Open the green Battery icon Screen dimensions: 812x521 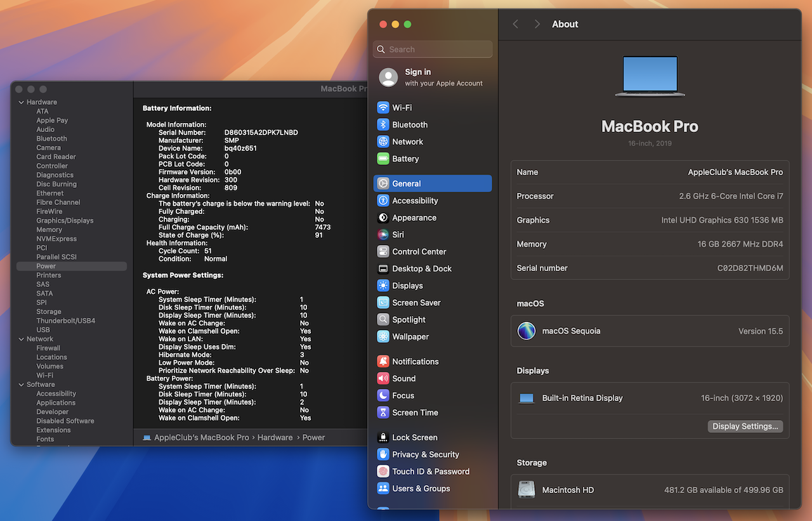(x=383, y=159)
